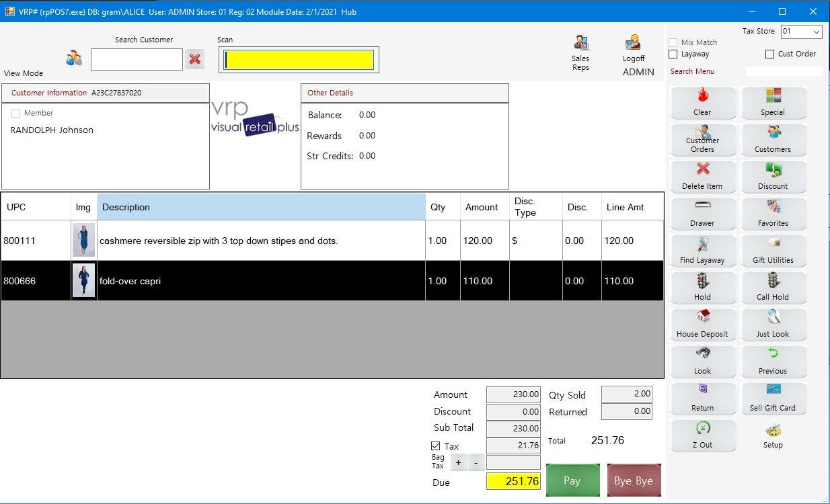Screen dimensions: 830x504
Task: Toggle the Mix Match checkbox
Action: click(673, 42)
